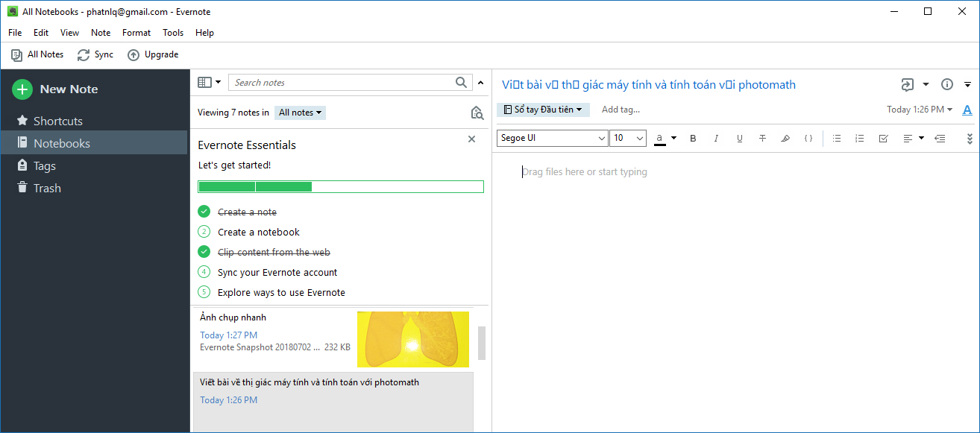Click the notebook search-scope icon
Image resolution: width=980 pixels, height=433 pixels.
point(477,113)
